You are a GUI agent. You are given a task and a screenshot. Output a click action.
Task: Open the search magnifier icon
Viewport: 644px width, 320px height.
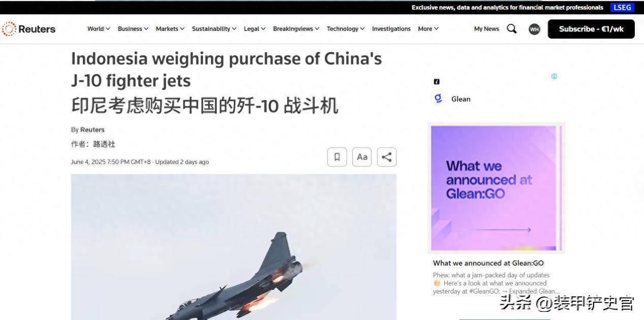[x=512, y=29]
